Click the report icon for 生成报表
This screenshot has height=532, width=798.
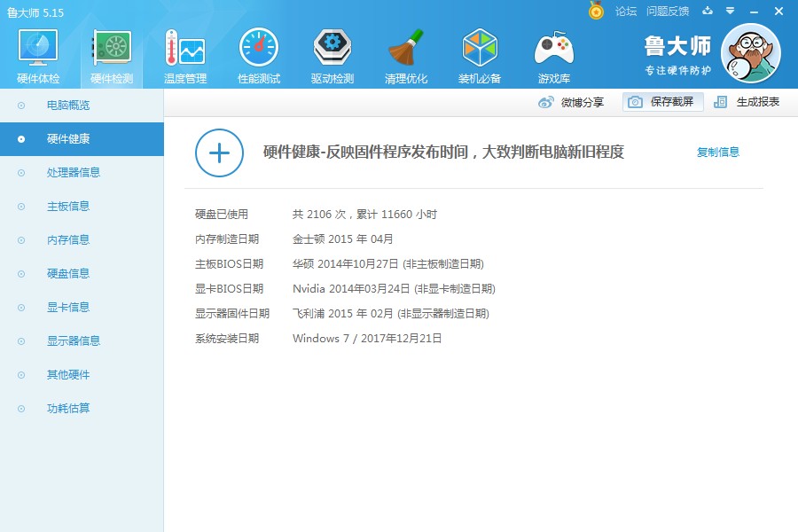720,102
